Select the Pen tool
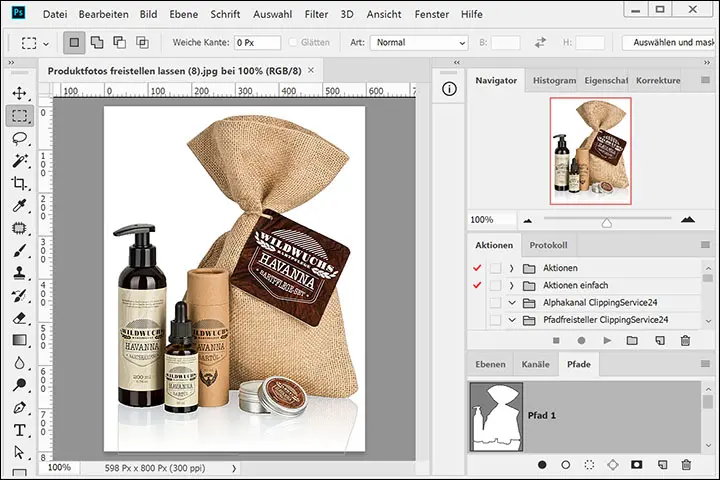 pyautogui.click(x=19, y=407)
